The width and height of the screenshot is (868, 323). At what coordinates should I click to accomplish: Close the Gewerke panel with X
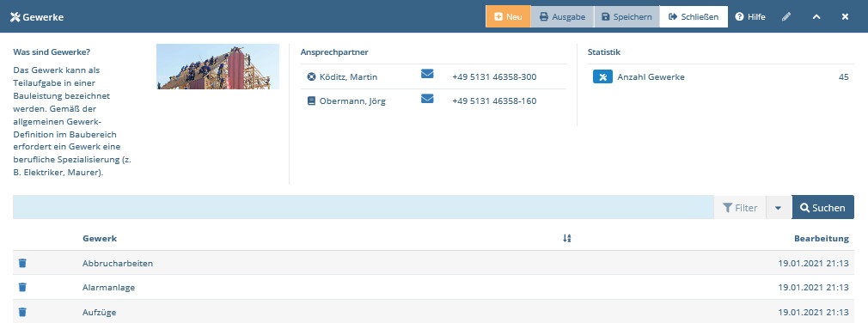click(x=845, y=16)
